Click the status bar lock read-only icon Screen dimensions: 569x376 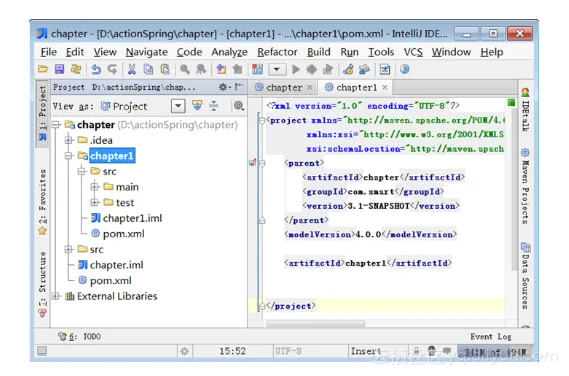(417, 351)
